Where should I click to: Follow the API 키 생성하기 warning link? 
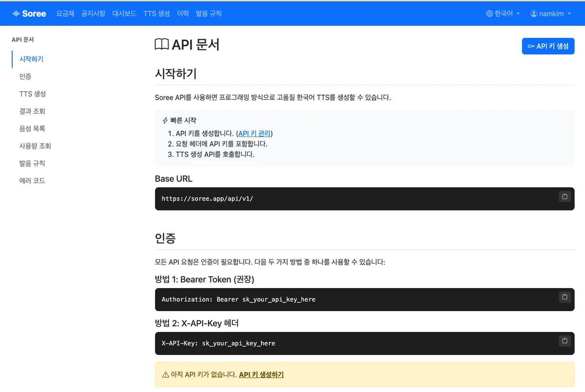pos(261,374)
